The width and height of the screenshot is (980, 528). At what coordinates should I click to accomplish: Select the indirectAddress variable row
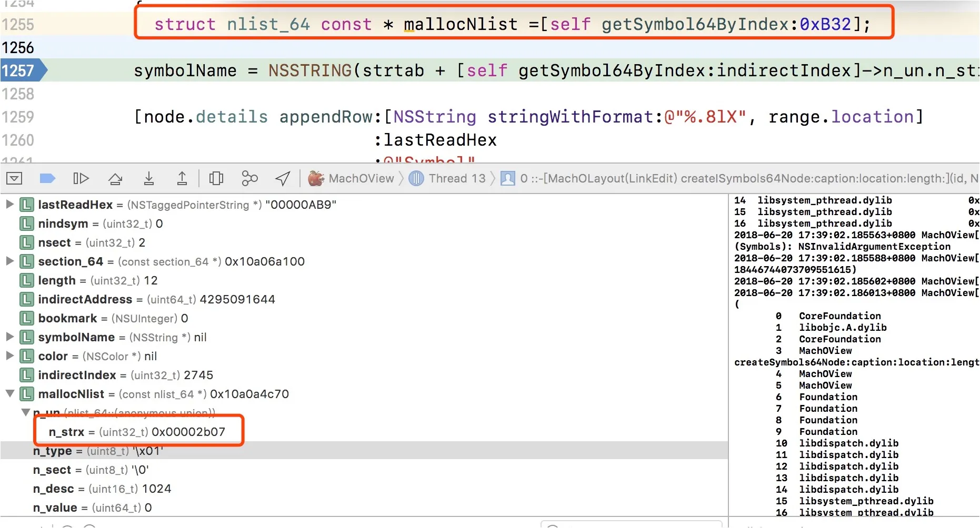[x=364, y=299]
